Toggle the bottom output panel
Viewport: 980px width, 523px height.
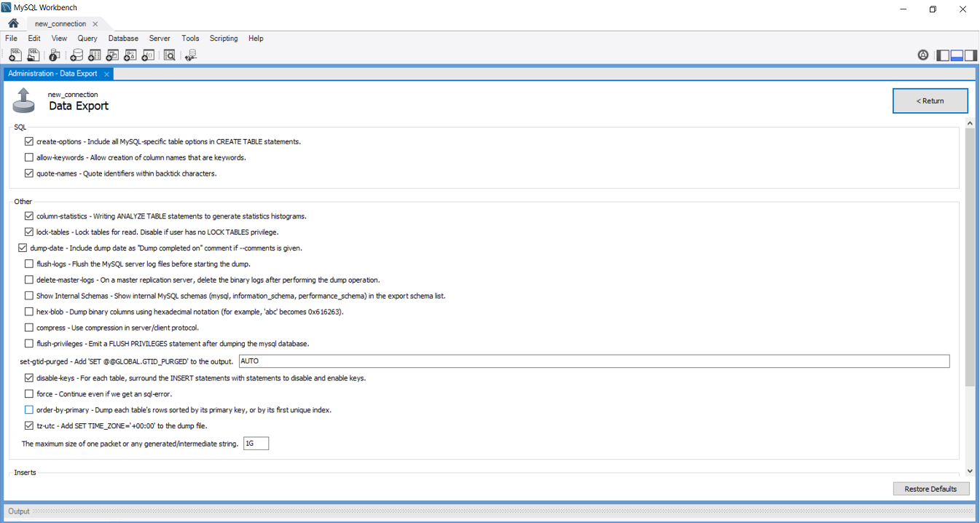coord(957,55)
